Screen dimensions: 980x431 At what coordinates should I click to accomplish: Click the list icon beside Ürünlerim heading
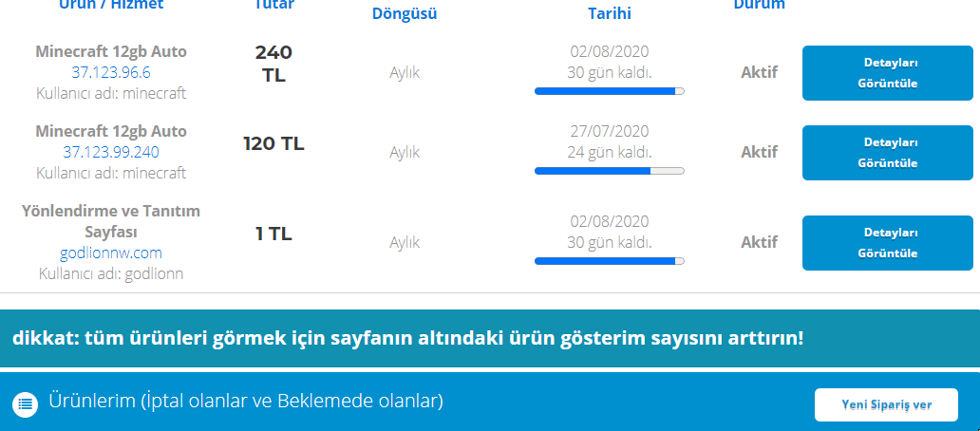click(x=27, y=403)
